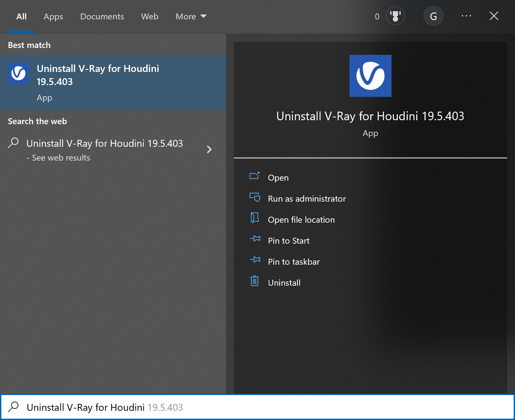Choose Pin to taskbar
515x420 pixels.
[294, 262]
